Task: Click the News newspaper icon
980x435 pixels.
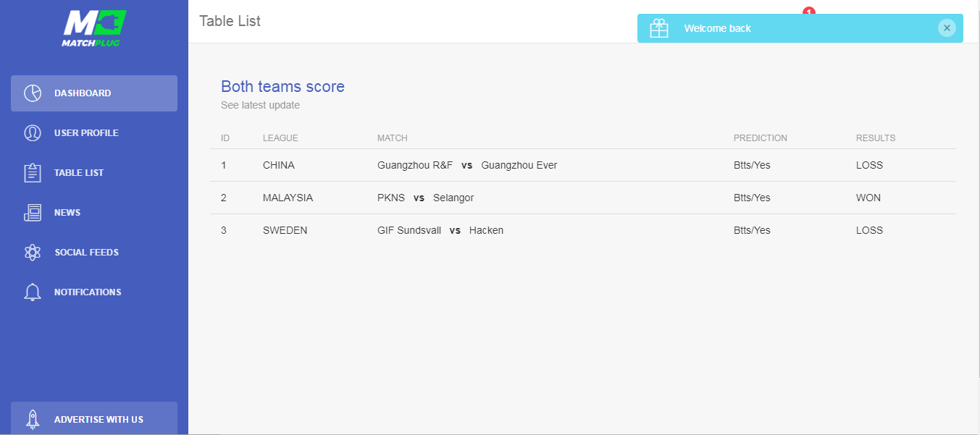Action: tap(33, 213)
